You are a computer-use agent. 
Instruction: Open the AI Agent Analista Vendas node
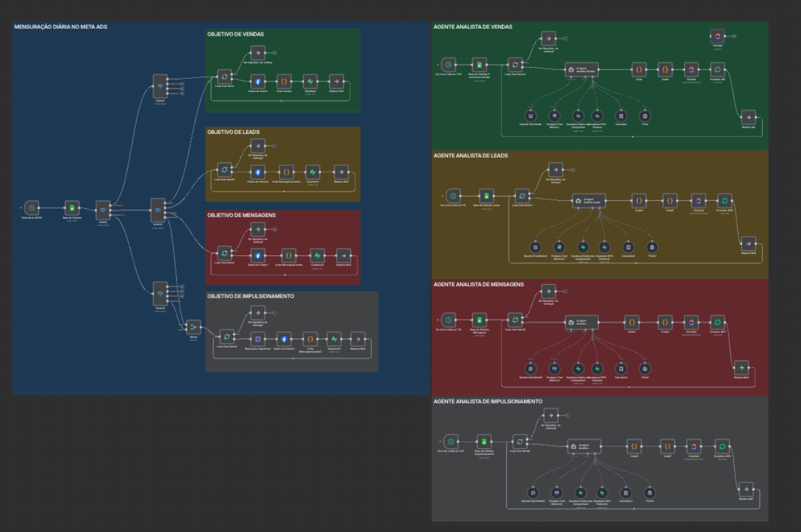[x=582, y=69]
